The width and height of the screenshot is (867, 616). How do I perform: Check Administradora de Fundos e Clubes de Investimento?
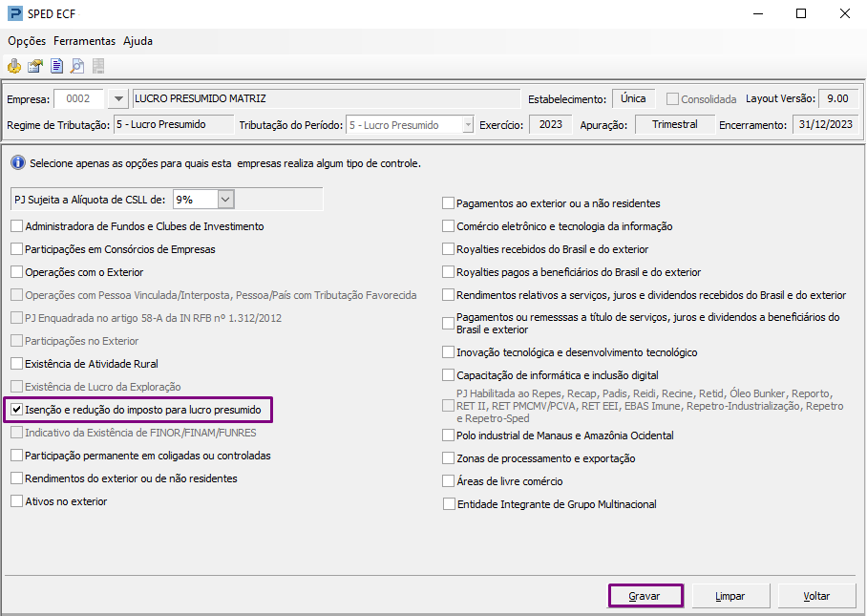[16, 226]
